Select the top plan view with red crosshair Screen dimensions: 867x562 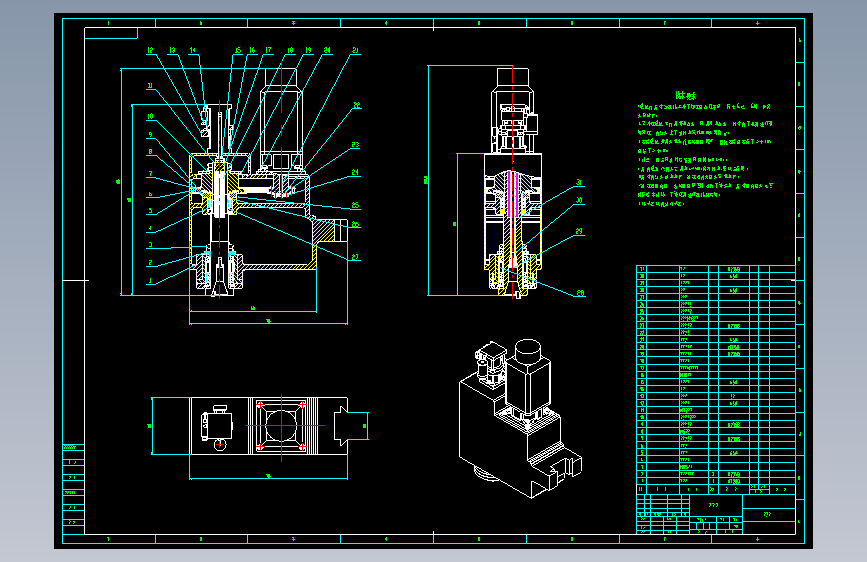[269, 426]
